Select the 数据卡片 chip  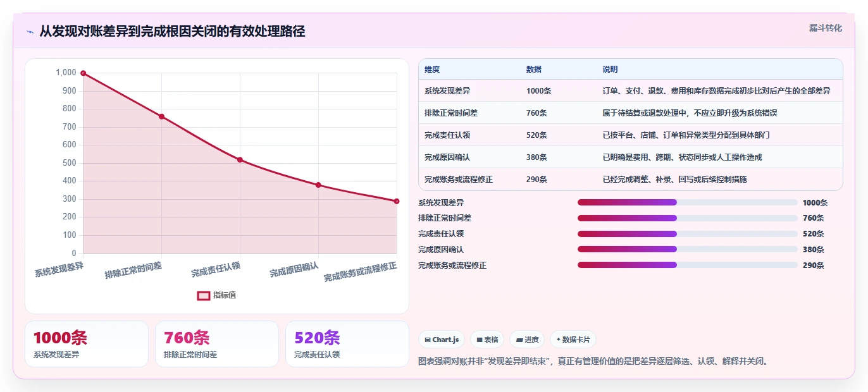(573, 340)
